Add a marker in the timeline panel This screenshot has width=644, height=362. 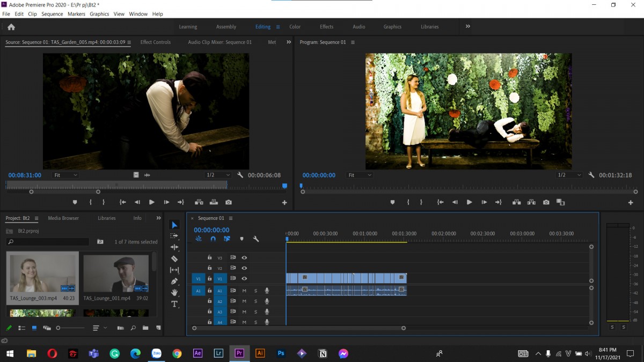tap(241, 239)
